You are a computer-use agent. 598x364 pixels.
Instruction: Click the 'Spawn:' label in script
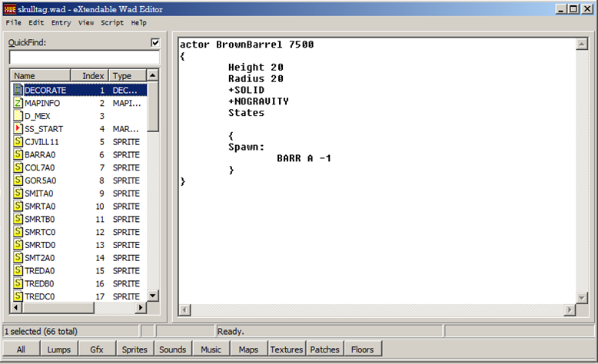point(246,147)
